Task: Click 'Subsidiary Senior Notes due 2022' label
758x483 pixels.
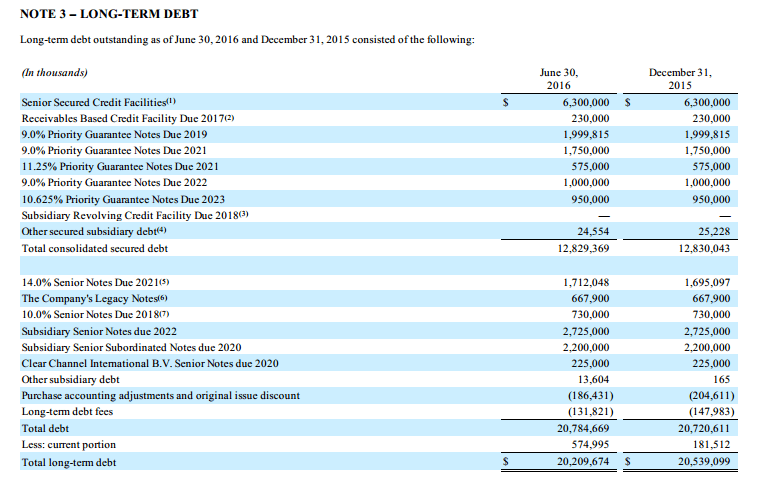Action: click(99, 331)
